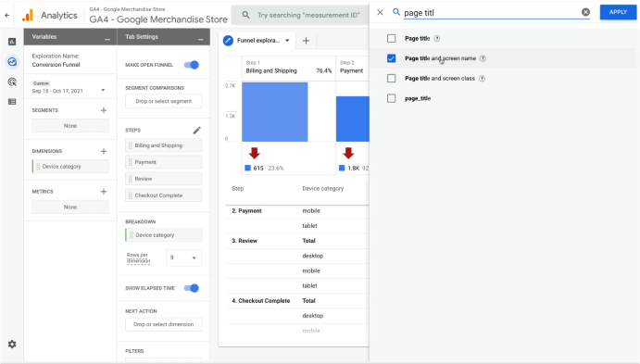This screenshot has height=364, width=640.
Task: Click the Apply button
Action: [x=618, y=12]
